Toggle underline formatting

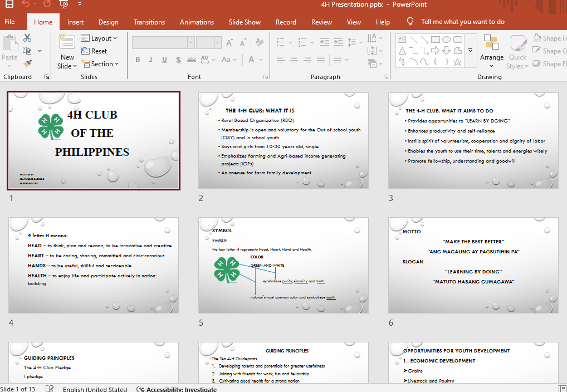164,60
